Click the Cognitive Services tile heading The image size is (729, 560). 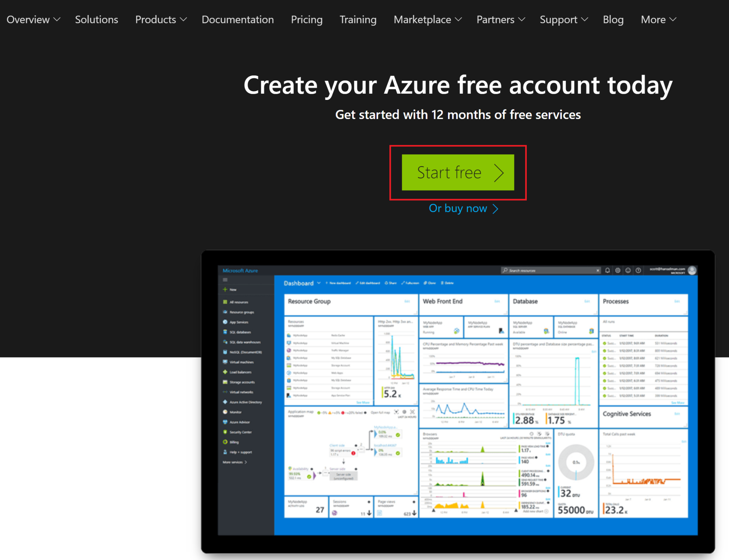[627, 414]
